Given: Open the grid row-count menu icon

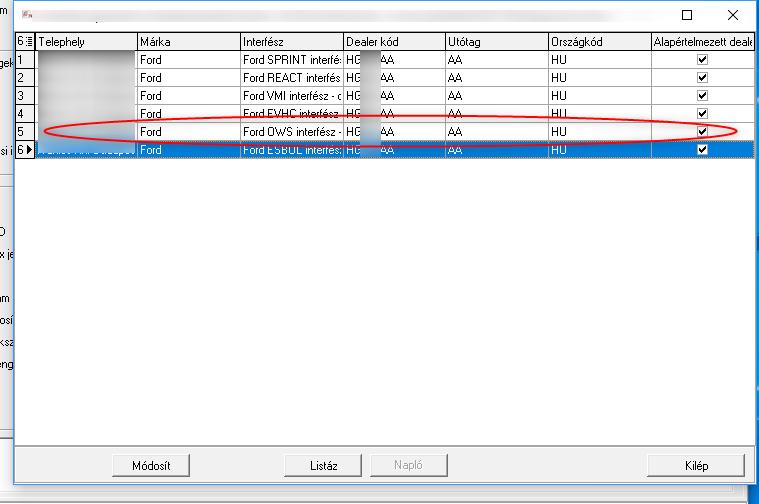Looking at the screenshot, I should [x=25, y=42].
